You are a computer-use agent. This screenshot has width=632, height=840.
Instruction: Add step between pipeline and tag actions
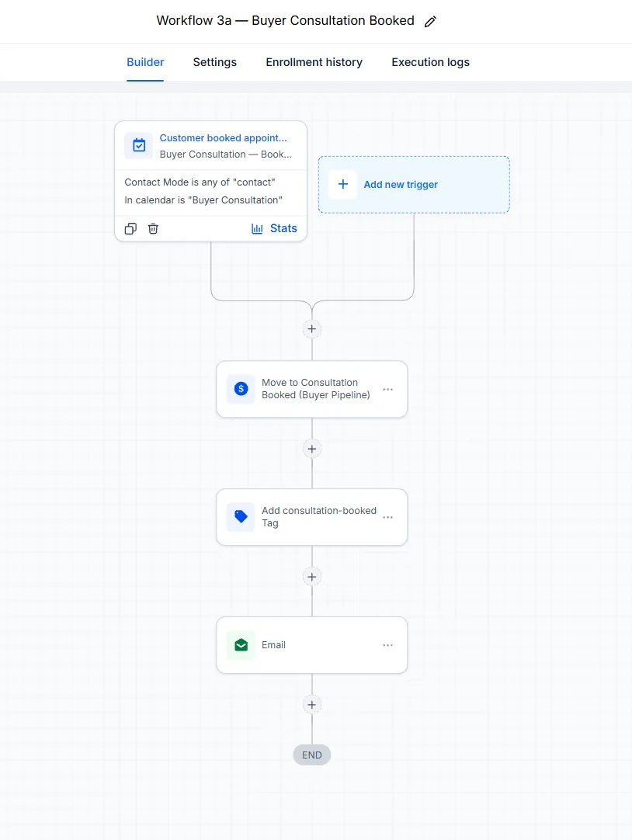[x=311, y=449]
